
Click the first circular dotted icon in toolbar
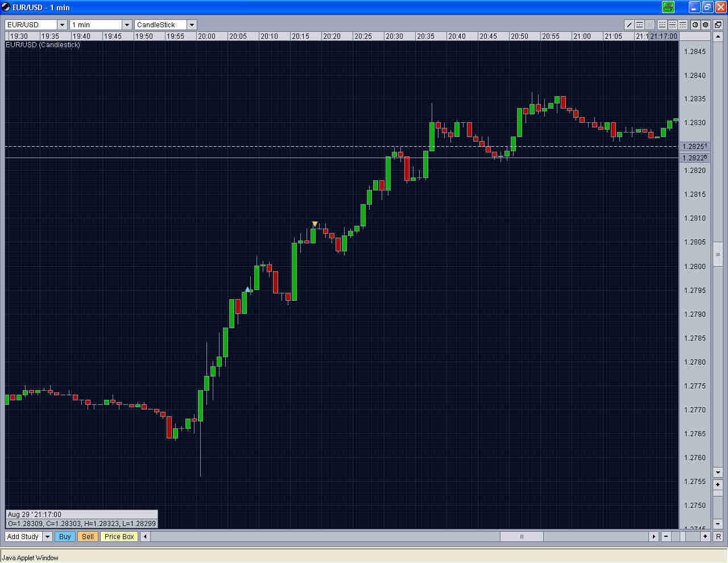(x=695, y=25)
